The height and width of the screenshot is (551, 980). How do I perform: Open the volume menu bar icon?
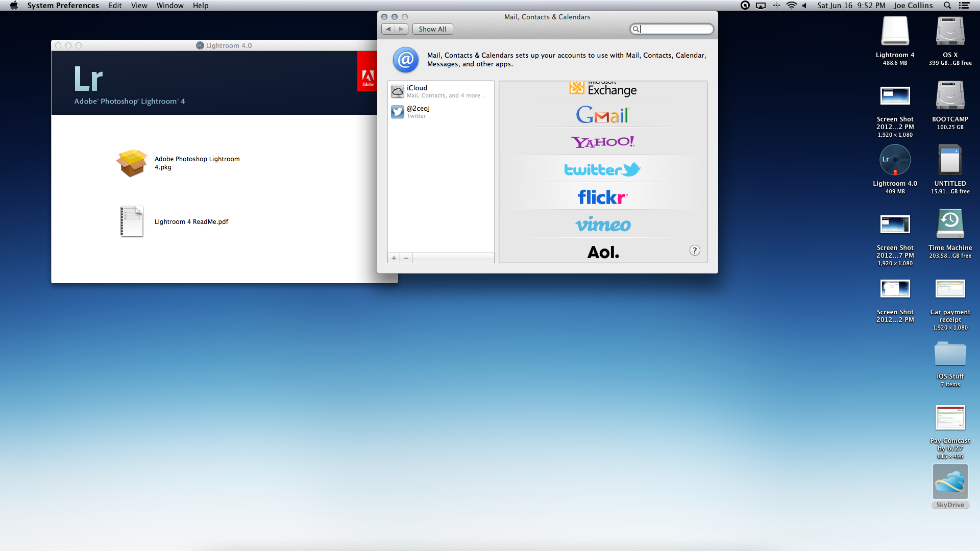[804, 6]
